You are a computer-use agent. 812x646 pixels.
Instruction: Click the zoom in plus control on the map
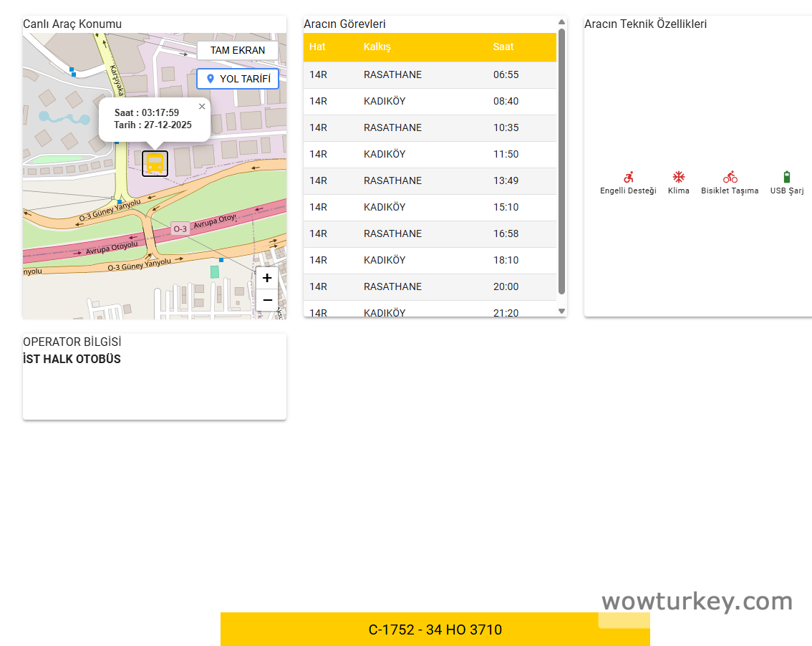pyautogui.click(x=267, y=278)
